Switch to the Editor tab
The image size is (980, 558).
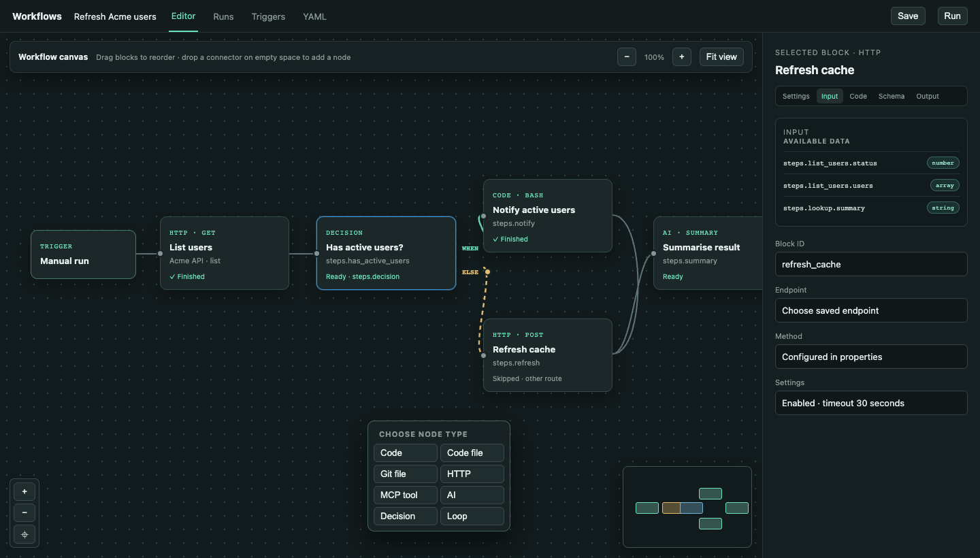coord(183,16)
